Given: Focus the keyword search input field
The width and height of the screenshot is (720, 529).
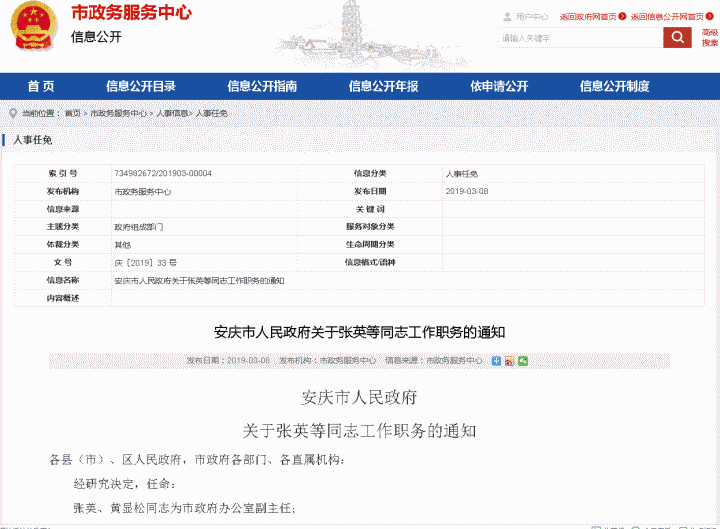Looking at the screenshot, I should coord(580,38).
